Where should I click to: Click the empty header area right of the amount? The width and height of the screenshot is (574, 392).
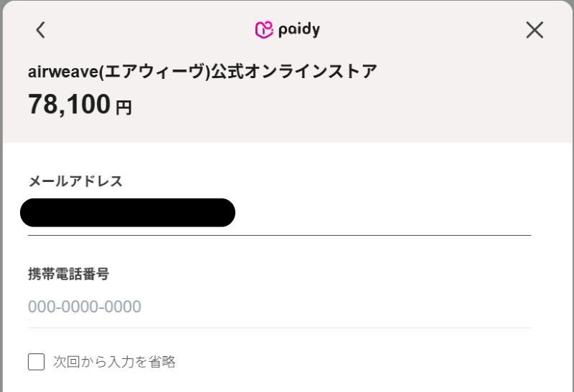click(x=359, y=106)
